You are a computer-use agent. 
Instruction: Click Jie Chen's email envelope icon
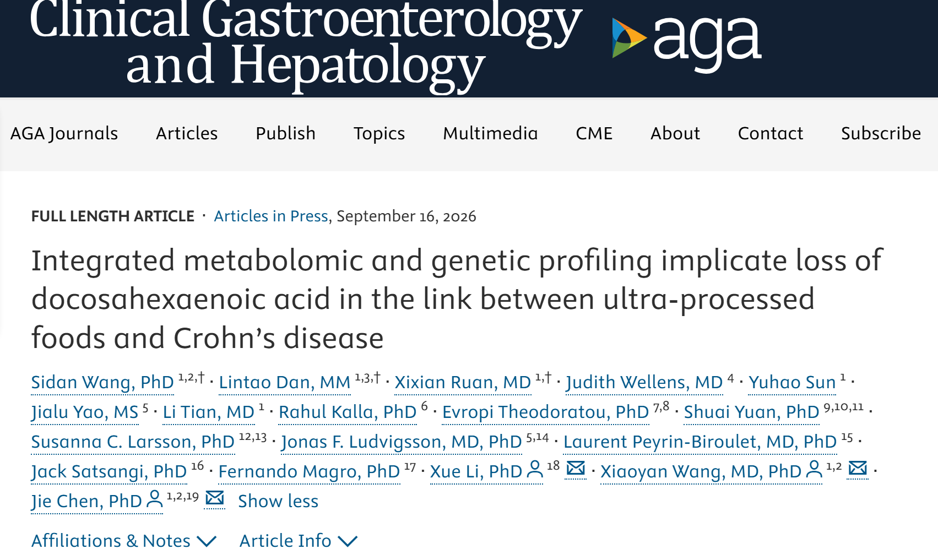[214, 498]
